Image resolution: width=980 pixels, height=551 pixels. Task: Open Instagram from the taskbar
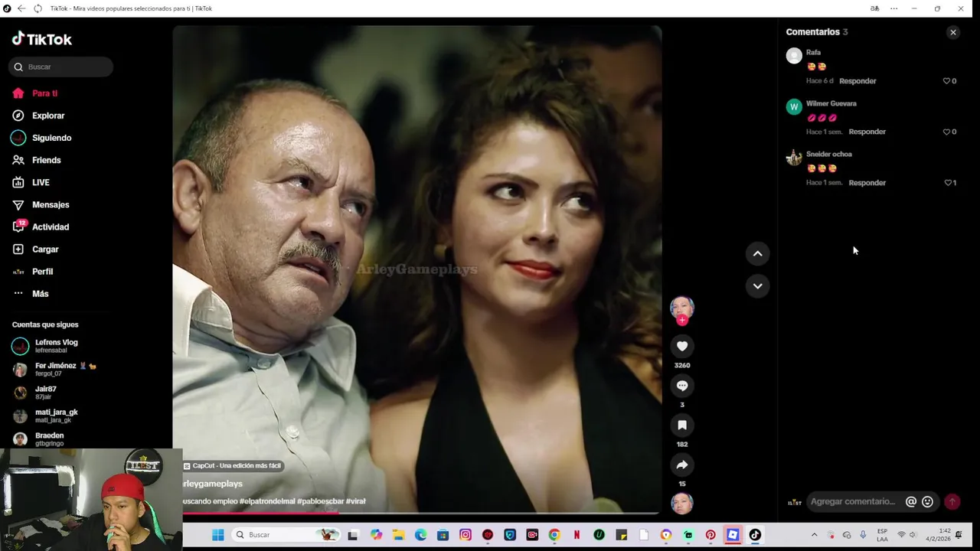465,535
